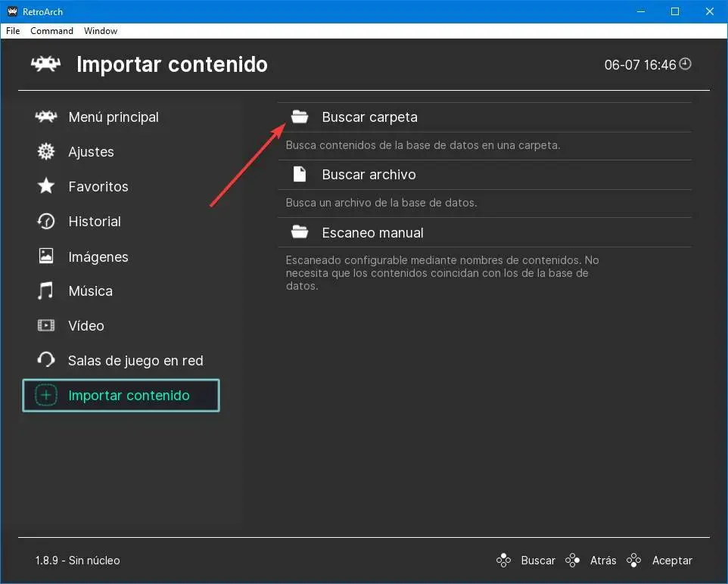Image resolution: width=728 pixels, height=584 pixels.
Task: Click the Escaneo manual folder icon
Action: pos(300,231)
